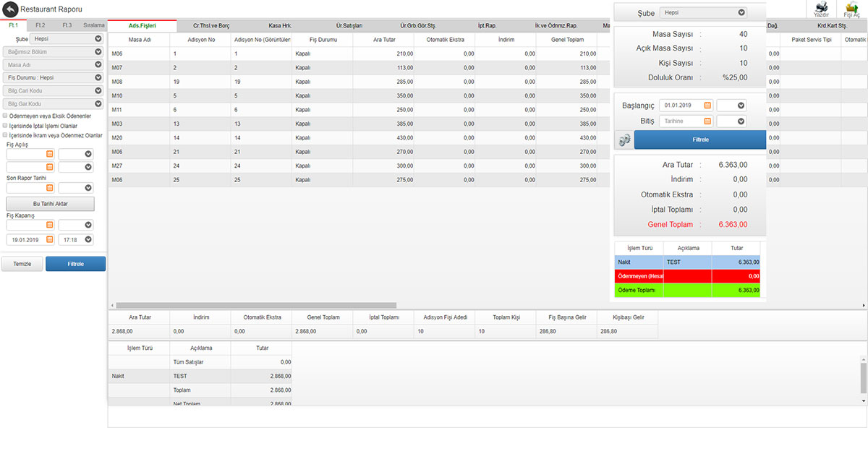Open the Ür.Grb.Gör.Stş. tab

click(418, 26)
